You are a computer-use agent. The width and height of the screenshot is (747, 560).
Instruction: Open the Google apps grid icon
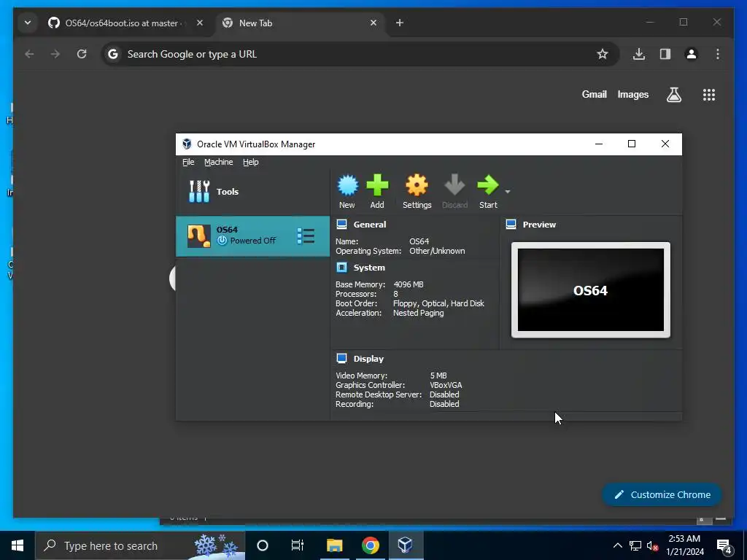[x=709, y=95]
